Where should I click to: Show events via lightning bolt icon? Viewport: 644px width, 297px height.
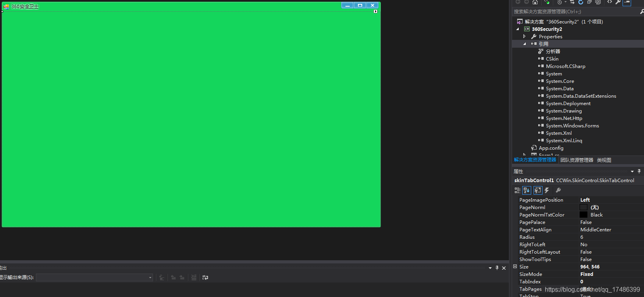click(x=547, y=190)
